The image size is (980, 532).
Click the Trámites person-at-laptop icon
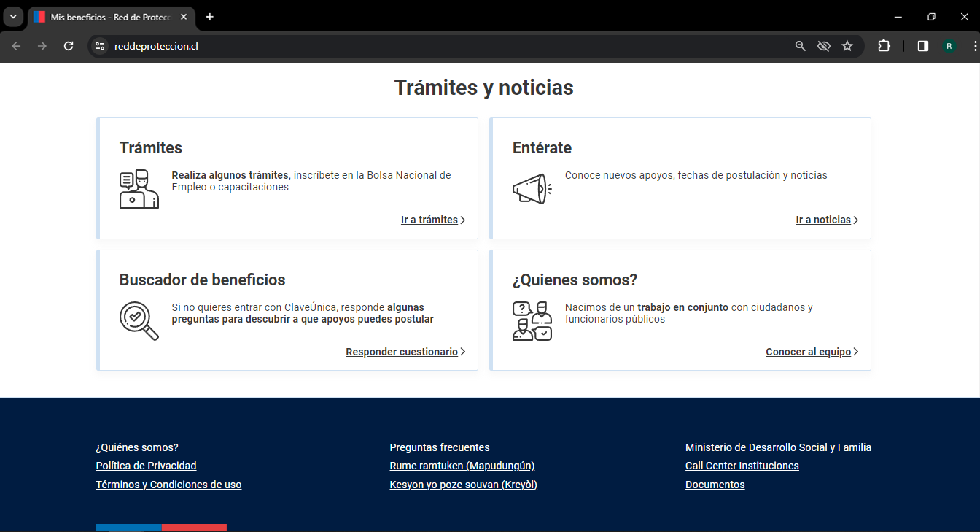click(x=139, y=189)
